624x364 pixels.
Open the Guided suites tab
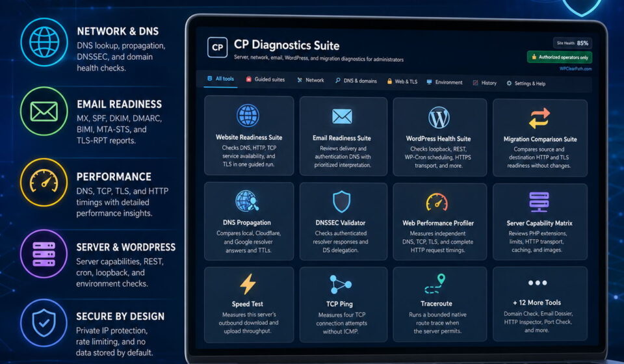[265, 79]
